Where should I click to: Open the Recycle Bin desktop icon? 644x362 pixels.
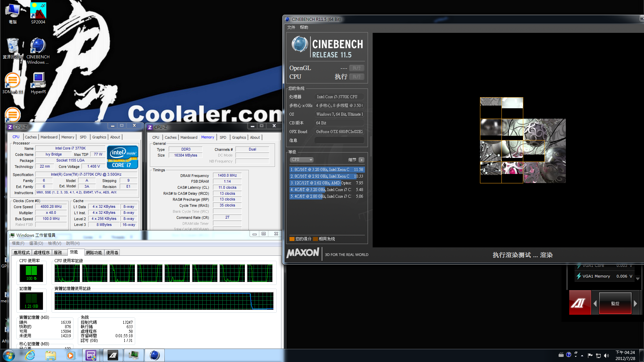point(13,49)
